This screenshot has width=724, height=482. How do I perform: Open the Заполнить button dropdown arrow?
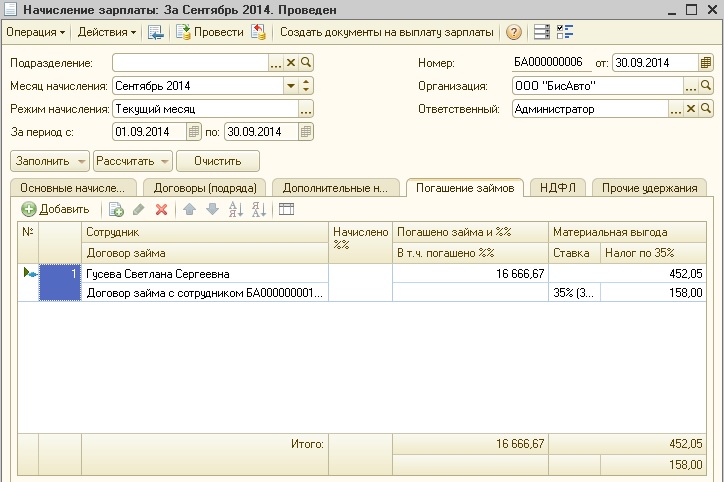(81, 162)
